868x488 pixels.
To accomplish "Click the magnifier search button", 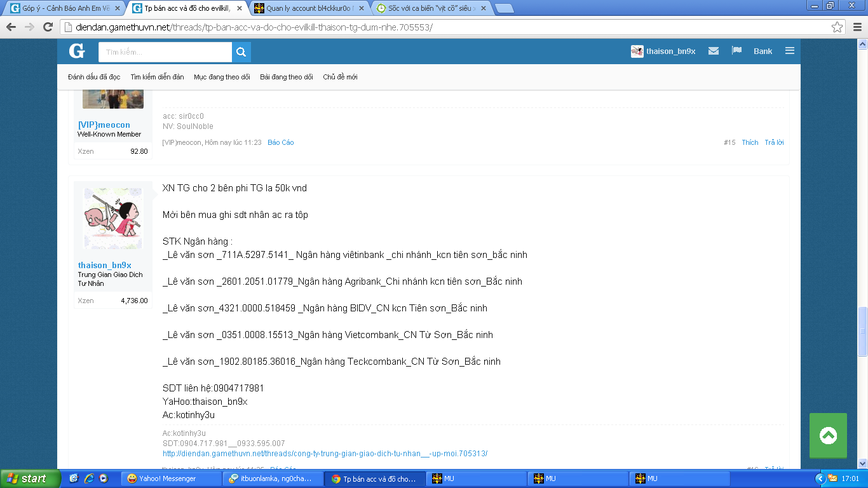I will 241,52.
